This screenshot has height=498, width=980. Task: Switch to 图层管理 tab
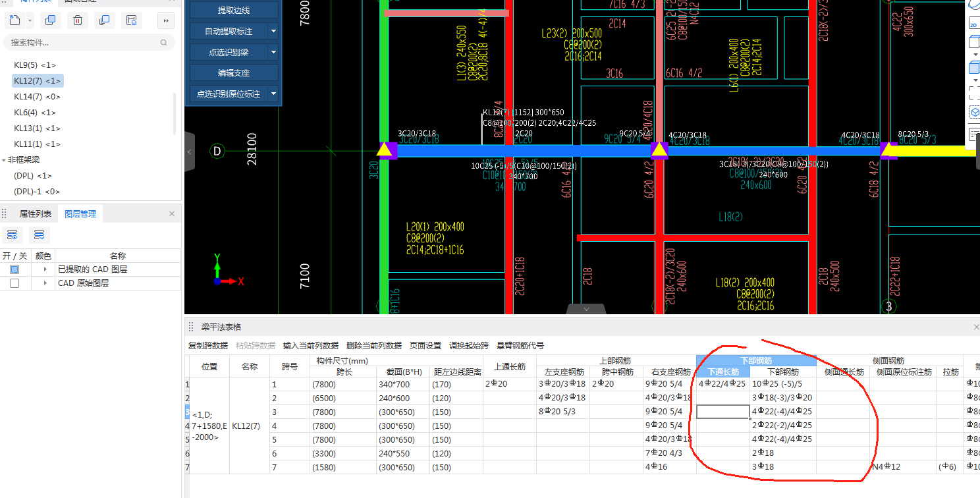[80, 213]
